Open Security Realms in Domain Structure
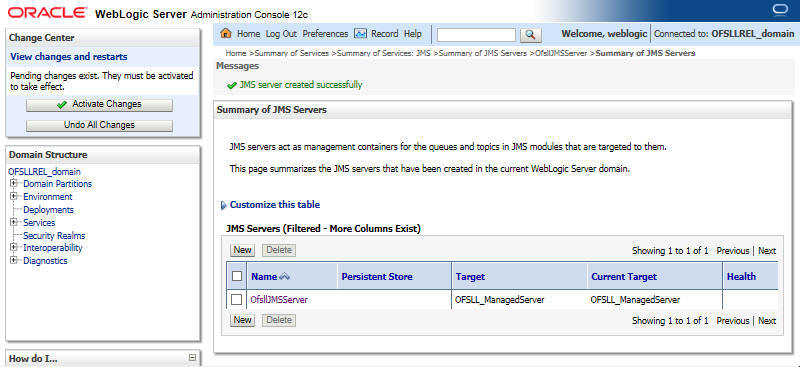Screen dimensions: 800x367 [54, 236]
